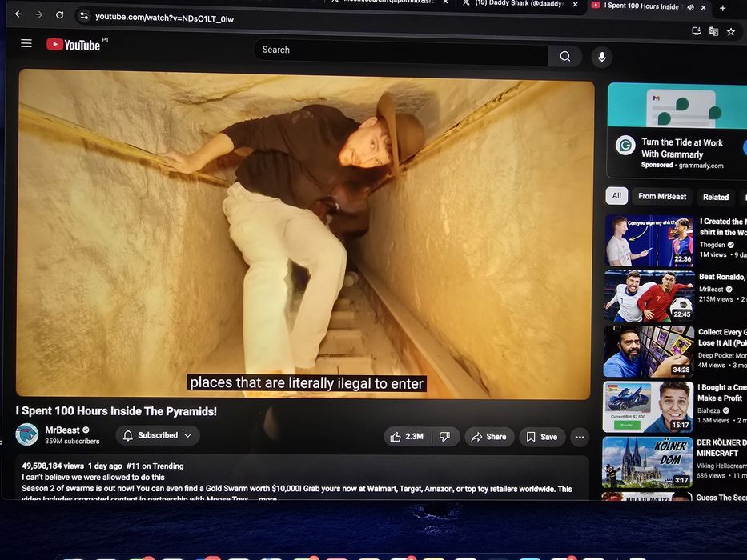Click the Thogden channel name
The width and height of the screenshot is (747, 560).
pos(713,245)
